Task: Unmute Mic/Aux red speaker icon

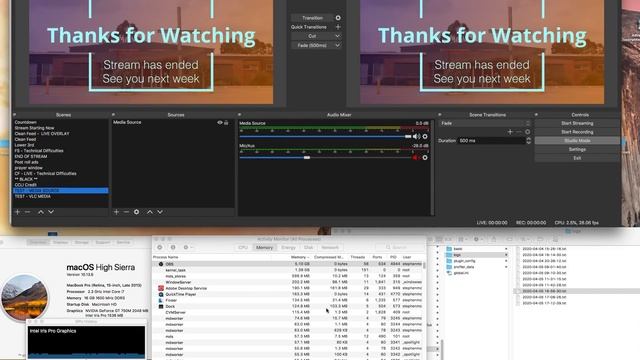Action: tap(415, 158)
